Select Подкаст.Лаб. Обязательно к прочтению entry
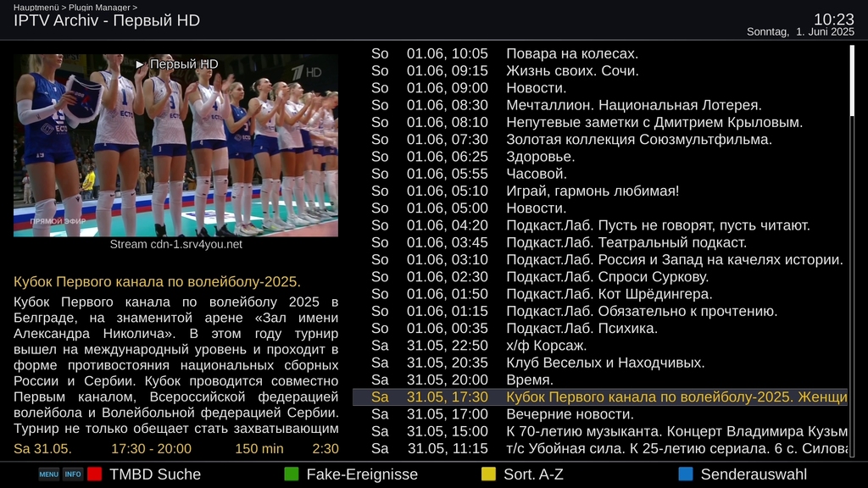 click(600, 311)
